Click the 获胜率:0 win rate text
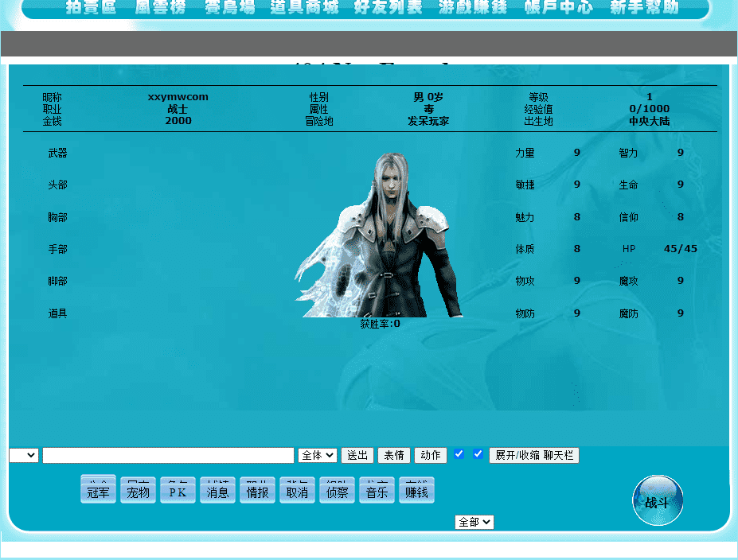 pyautogui.click(x=380, y=324)
